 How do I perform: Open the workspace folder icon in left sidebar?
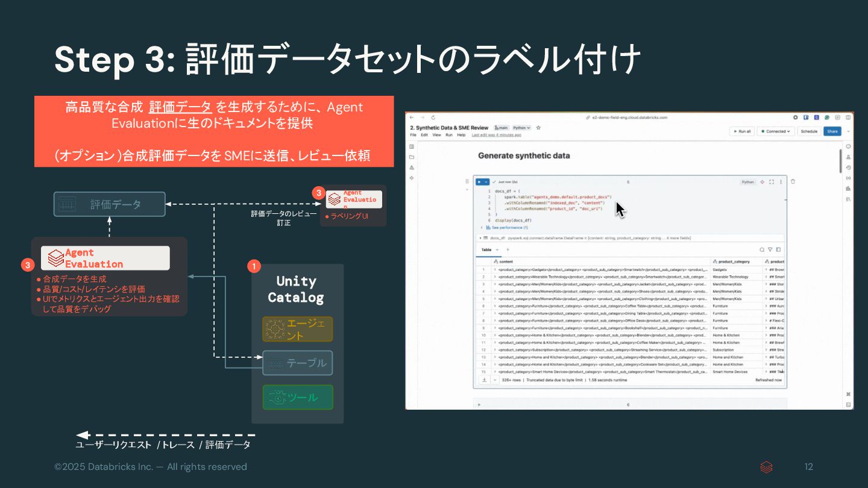[x=412, y=157]
